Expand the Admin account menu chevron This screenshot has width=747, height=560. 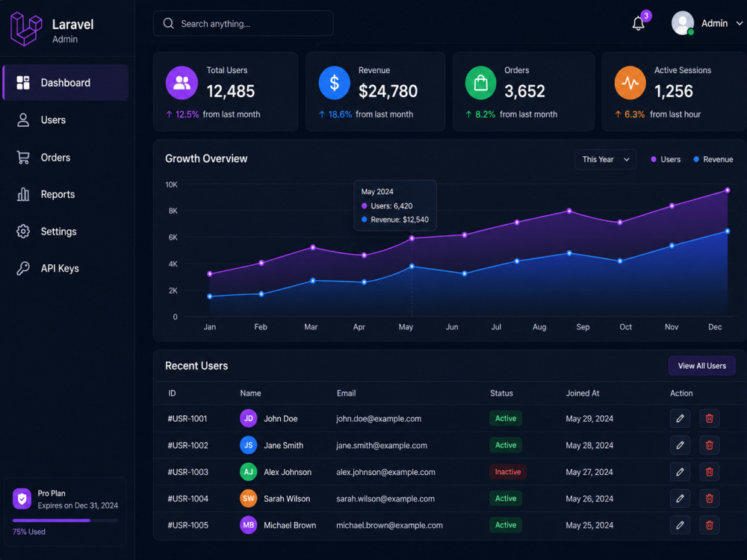(740, 23)
